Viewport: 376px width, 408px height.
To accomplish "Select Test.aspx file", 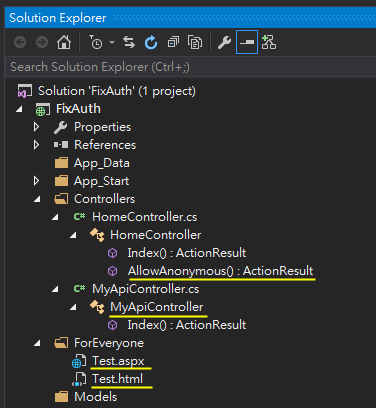I will 118,361.
